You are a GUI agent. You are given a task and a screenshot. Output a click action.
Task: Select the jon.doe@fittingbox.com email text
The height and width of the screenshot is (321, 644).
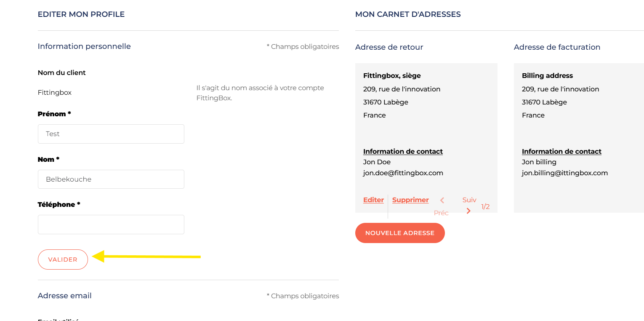(403, 173)
